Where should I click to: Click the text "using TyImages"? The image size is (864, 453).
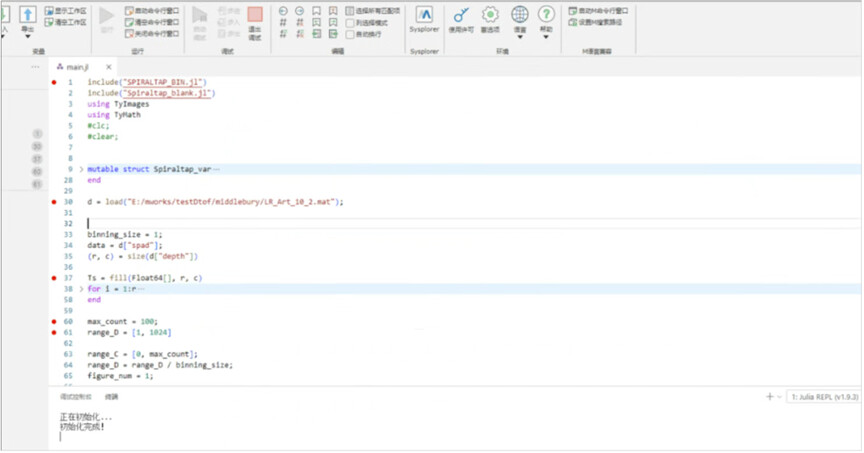118,104
